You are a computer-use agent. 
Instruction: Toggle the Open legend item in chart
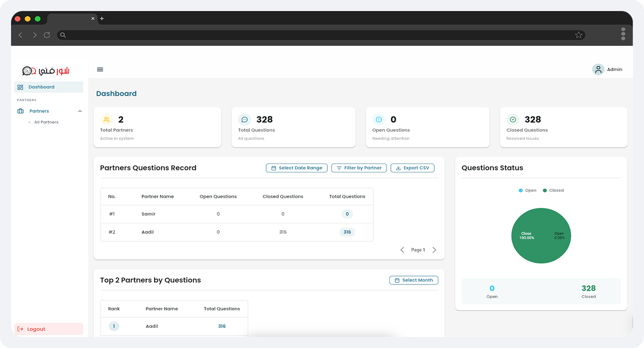(x=527, y=190)
